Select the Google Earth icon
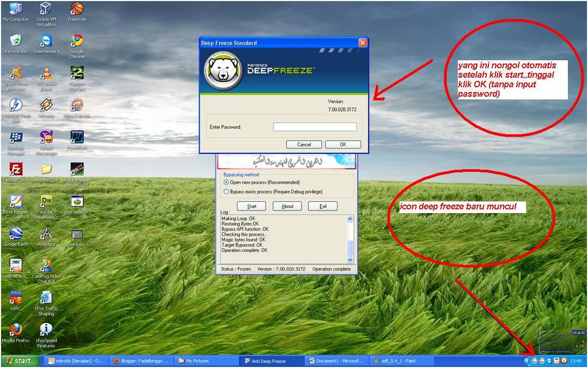The height and width of the screenshot is (368, 588). 16,237
